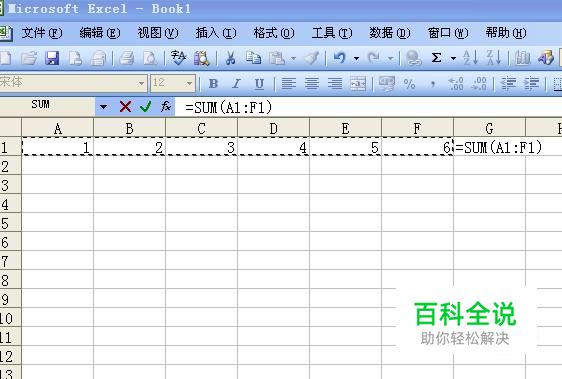Click the AutoSum sigma icon

click(436, 58)
